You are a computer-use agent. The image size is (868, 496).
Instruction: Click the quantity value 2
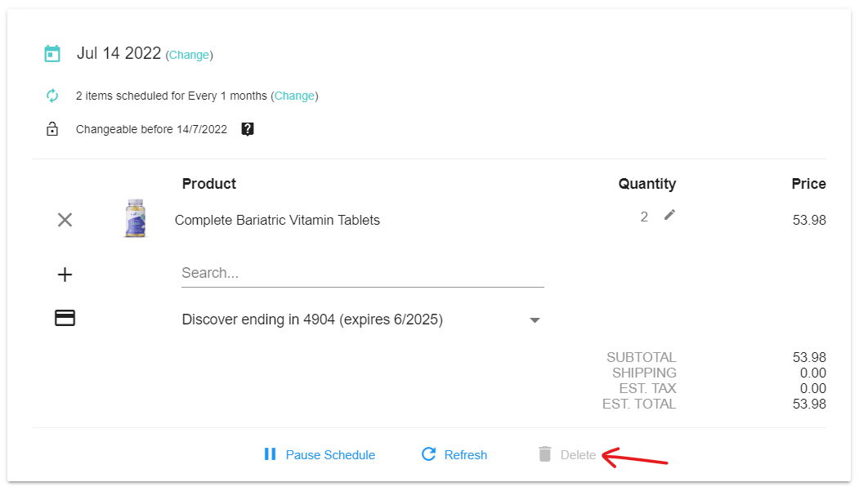pyautogui.click(x=644, y=217)
